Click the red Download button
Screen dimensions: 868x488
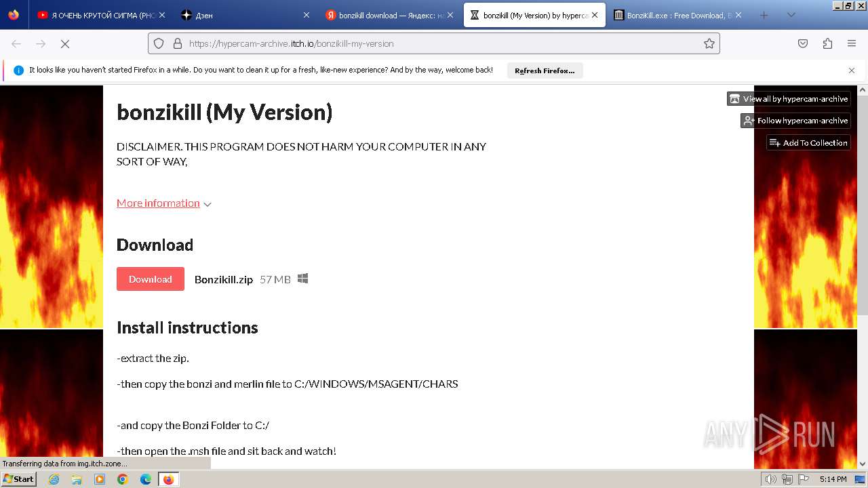tap(151, 279)
